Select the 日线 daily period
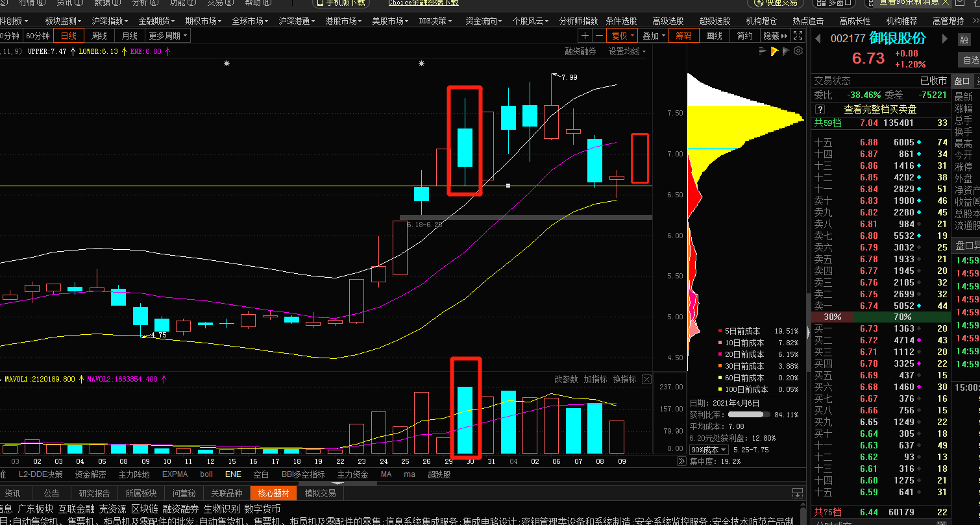 click(x=68, y=36)
